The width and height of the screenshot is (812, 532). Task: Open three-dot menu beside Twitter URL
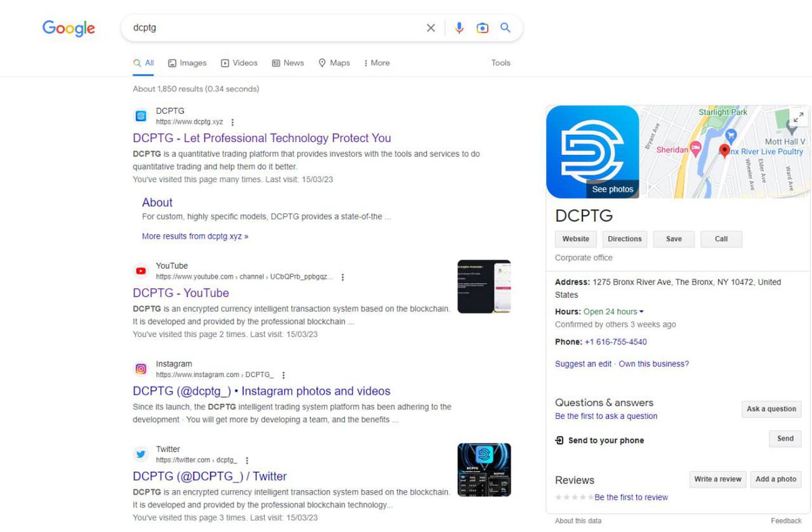247,460
